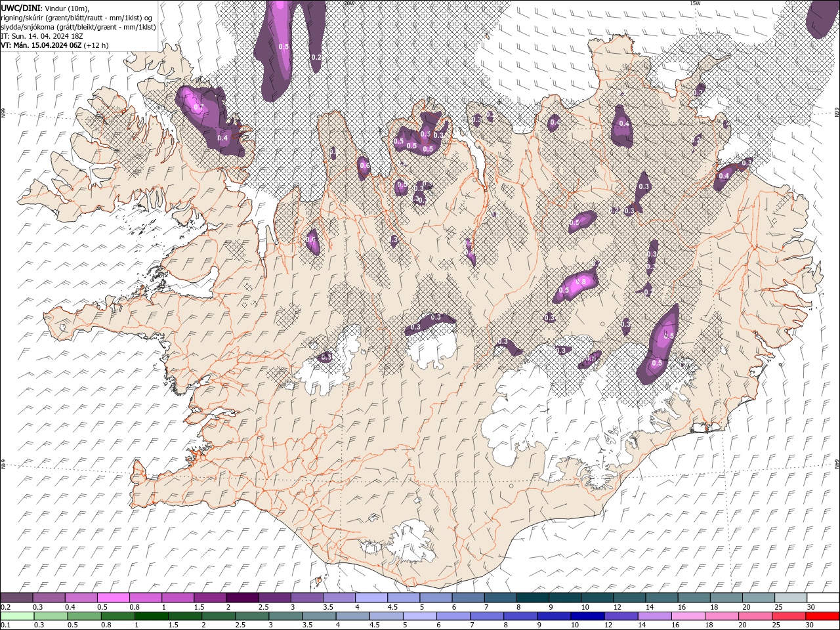Click light pink lower swatch between 16 and 18
This screenshot has width=840, height=630.
[x=688, y=616]
